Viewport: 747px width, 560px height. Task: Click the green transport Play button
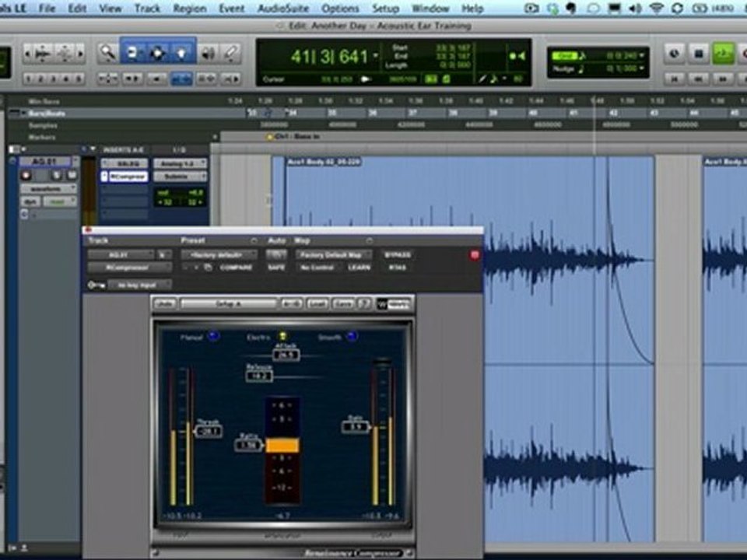723,54
